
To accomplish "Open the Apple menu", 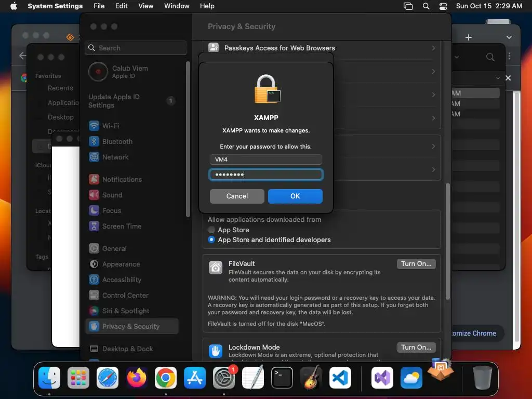I will coord(13,6).
